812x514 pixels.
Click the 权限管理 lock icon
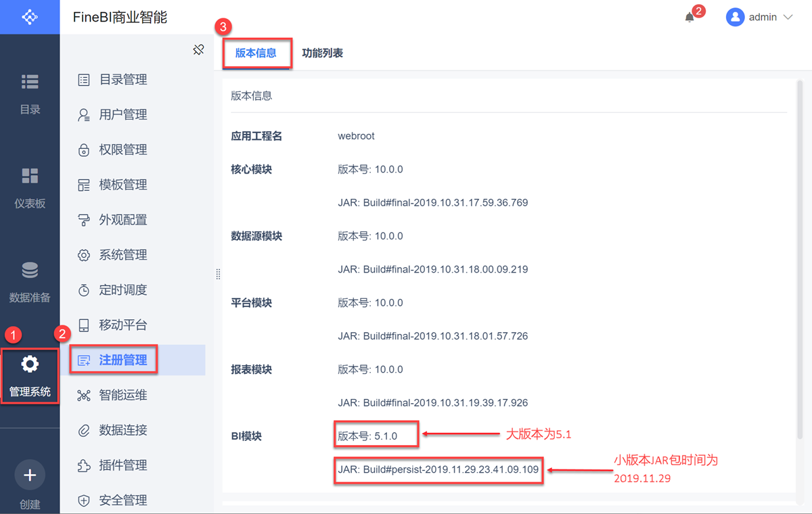(x=84, y=150)
